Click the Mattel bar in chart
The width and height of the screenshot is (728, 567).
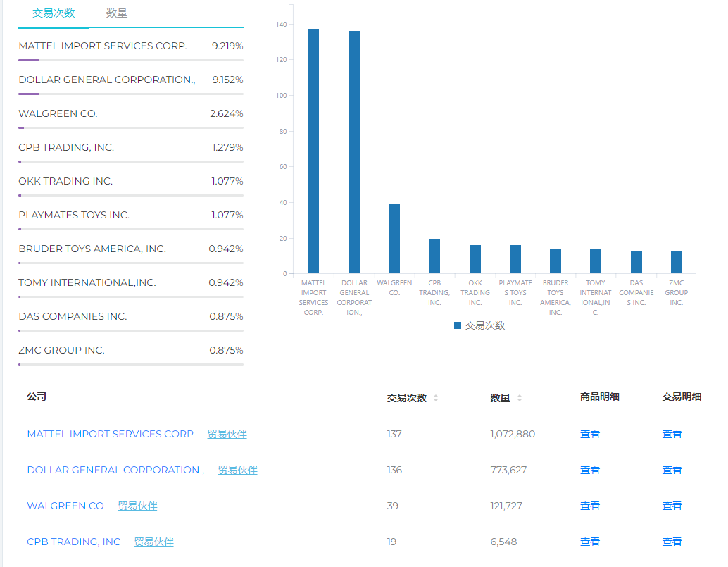[313, 151]
